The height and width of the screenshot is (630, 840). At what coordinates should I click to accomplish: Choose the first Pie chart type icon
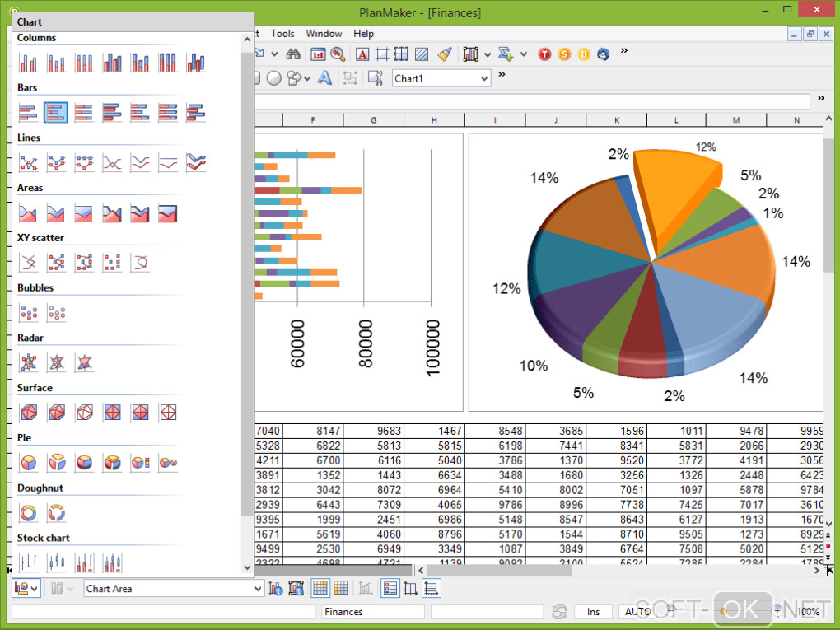click(x=28, y=463)
